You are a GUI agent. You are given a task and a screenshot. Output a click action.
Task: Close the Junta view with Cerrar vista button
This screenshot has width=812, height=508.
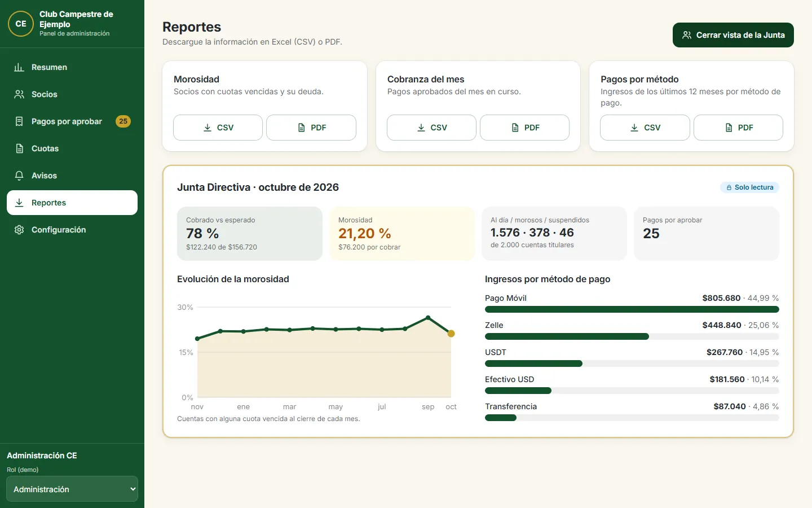click(x=733, y=35)
